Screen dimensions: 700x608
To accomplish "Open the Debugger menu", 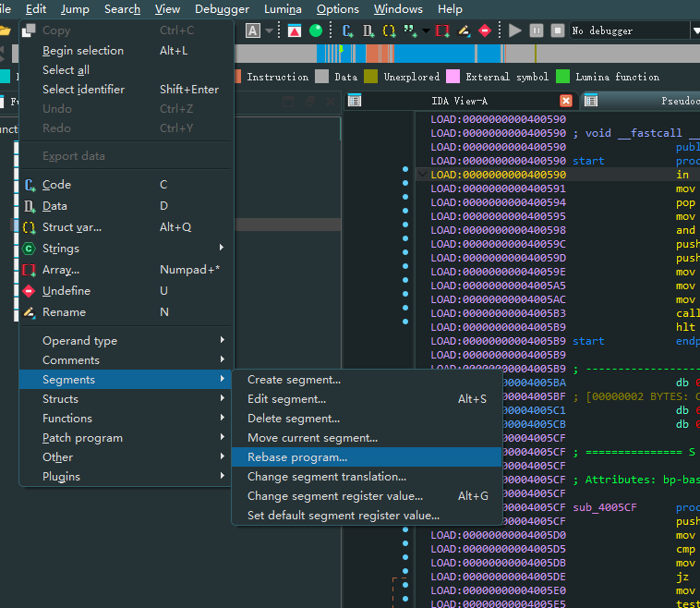I will [x=222, y=9].
